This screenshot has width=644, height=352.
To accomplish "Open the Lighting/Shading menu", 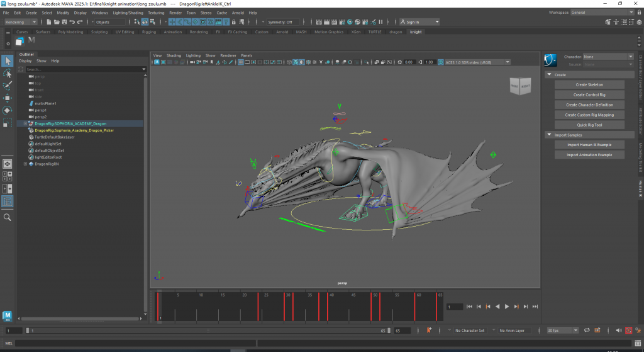I will pyautogui.click(x=127, y=13).
